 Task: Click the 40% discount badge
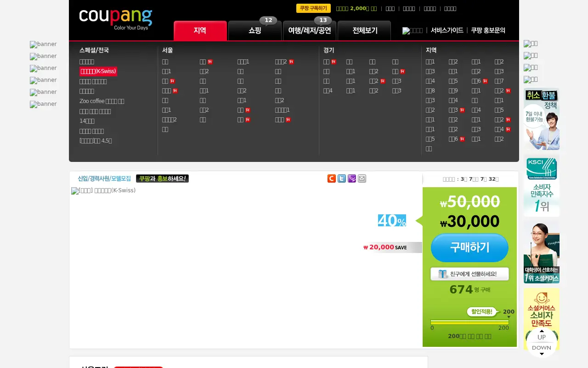tap(392, 221)
